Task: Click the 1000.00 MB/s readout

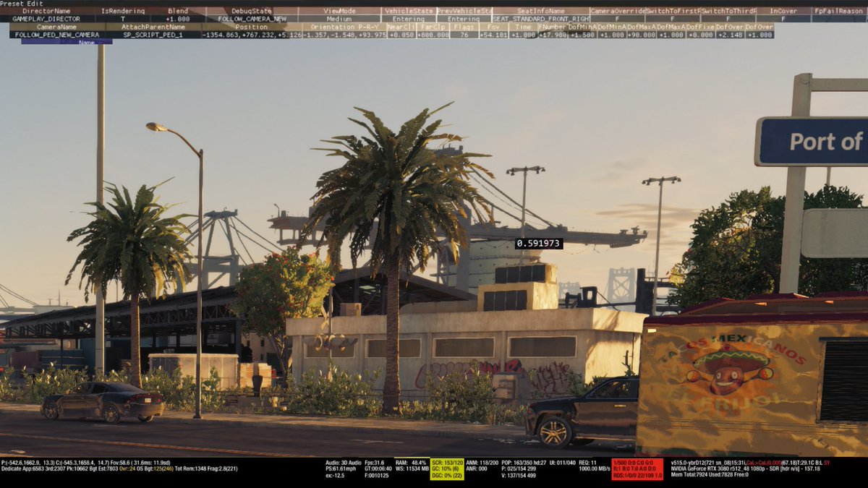Action: [x=595, y=468]
